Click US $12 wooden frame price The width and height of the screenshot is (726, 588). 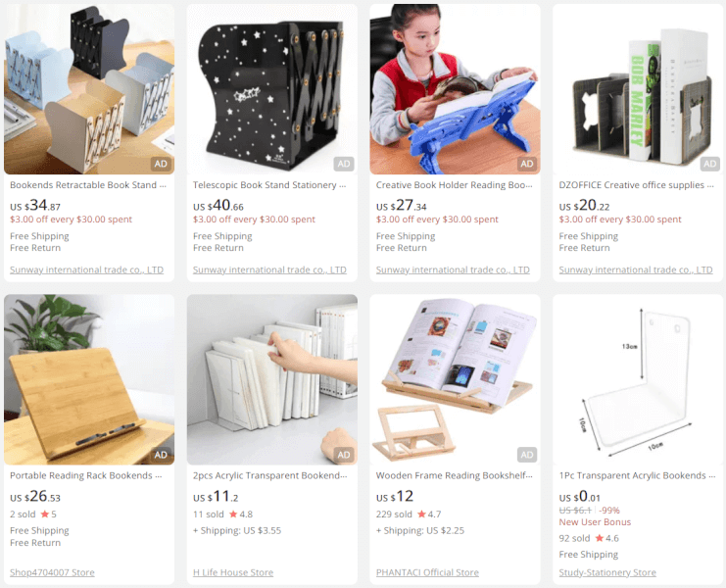pos(395,497)
